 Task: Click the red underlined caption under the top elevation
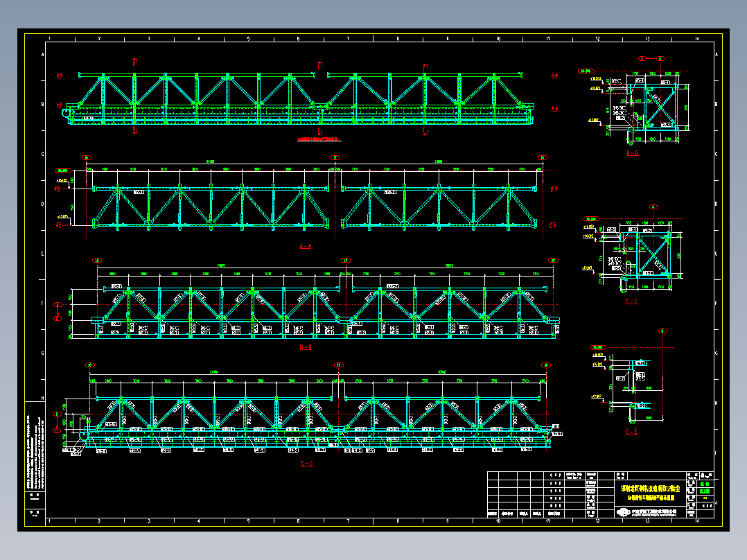pos(319,139)
